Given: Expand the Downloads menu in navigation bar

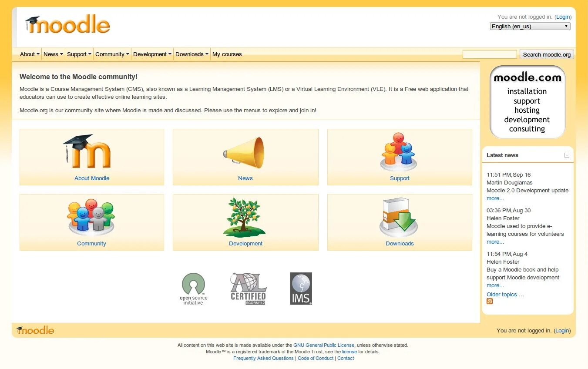Looking at the screenshot, I should click(192, 54).
